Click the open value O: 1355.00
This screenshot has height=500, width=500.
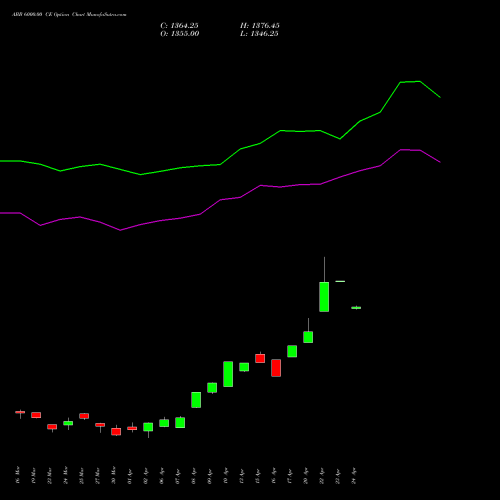[x=180, y=34]
